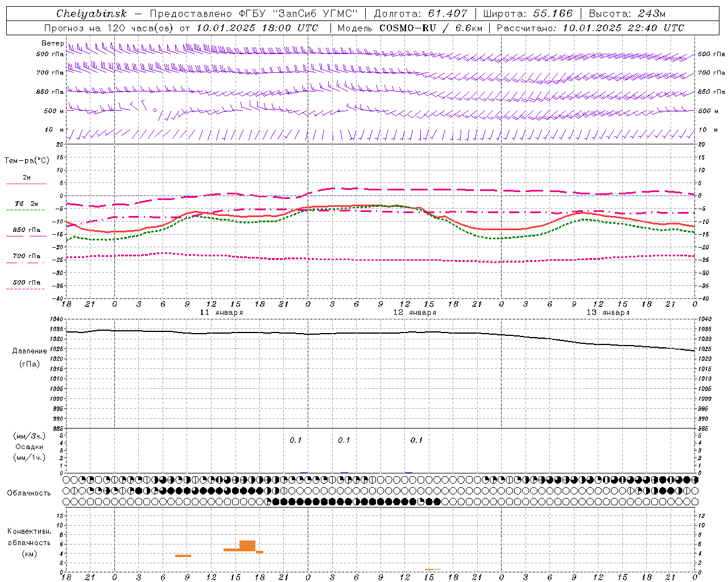Viewport: 728px width, 582px height.
Task: Click the (мм/3ч.) precipitation unit label
Action: point(30,436)
